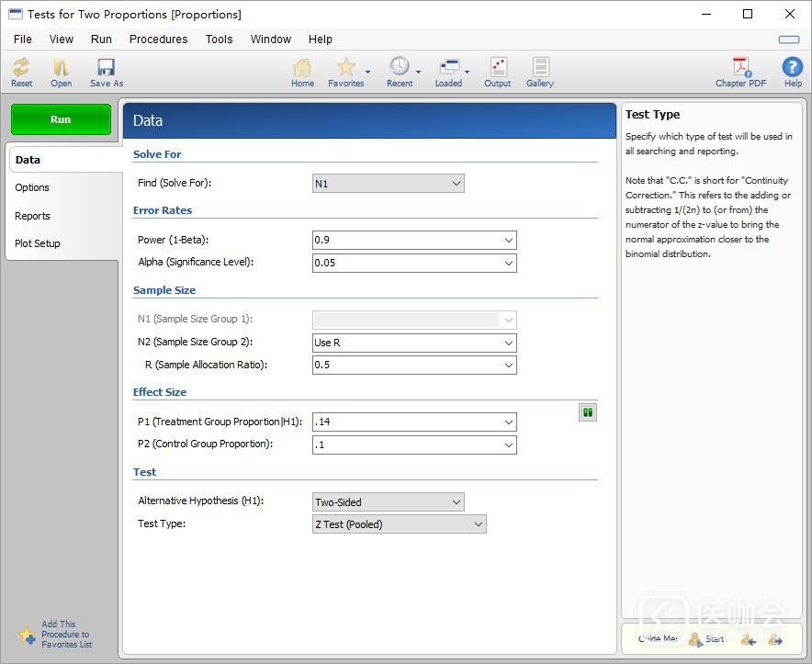
Task: Click Guide Me previous step arrow icon
Action: (x=749, y=639)
